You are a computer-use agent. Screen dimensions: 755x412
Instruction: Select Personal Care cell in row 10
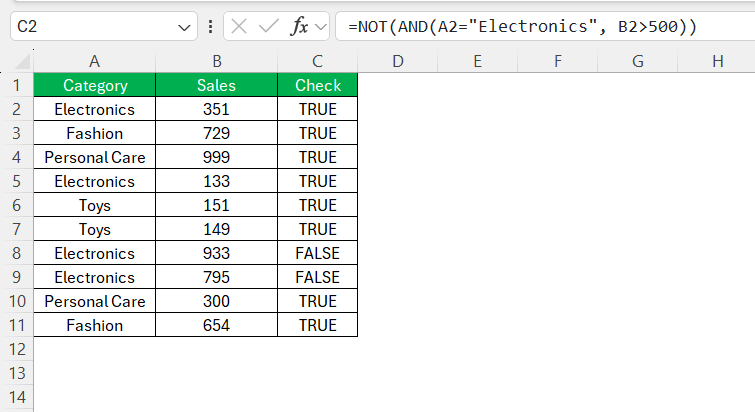click(x=95, y=301)
